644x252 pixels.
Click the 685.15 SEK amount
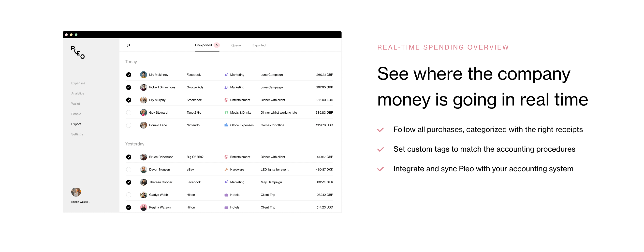pos(325,182)
